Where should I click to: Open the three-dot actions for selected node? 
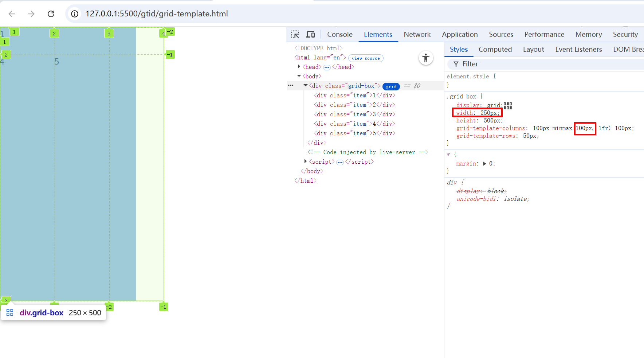[291, 86]
